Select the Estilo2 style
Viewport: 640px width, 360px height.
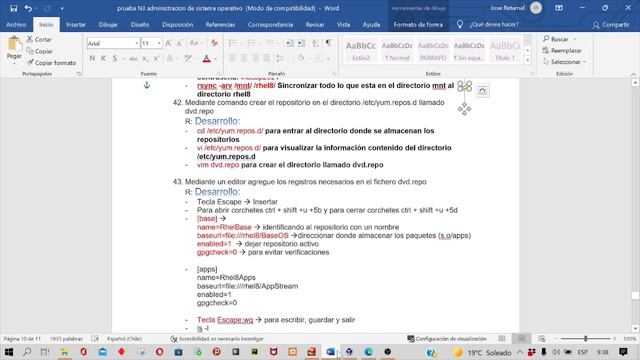pyautogui.click(x=361, y=50)
